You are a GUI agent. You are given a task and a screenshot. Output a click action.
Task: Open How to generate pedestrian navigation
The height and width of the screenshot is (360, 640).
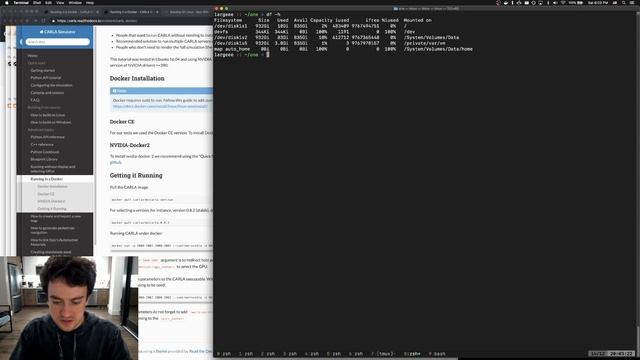[x=52, y=230]
